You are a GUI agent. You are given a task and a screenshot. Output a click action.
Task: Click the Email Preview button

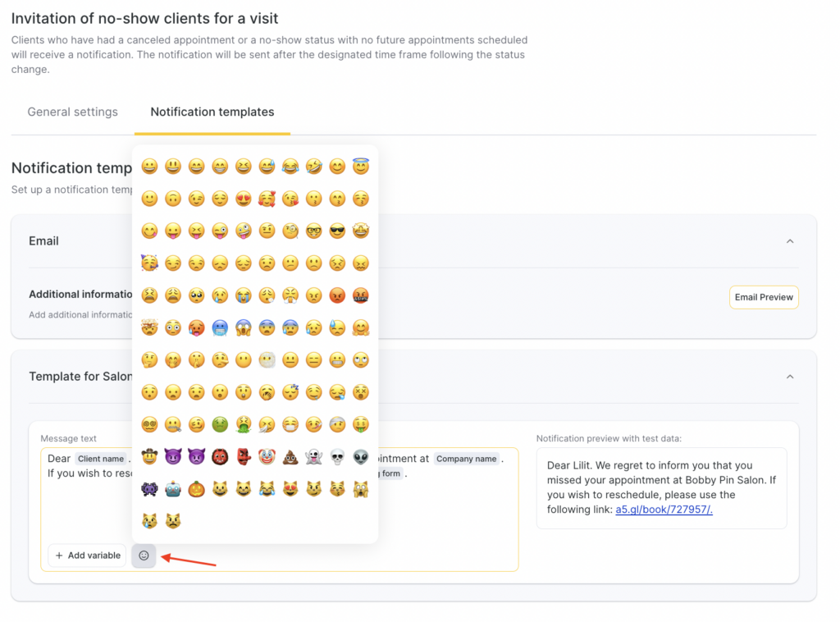click(764, 297)
